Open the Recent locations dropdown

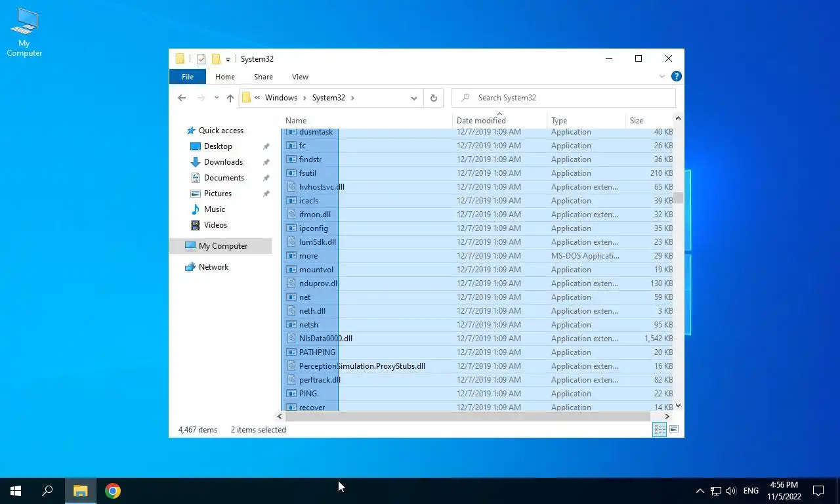217,98
